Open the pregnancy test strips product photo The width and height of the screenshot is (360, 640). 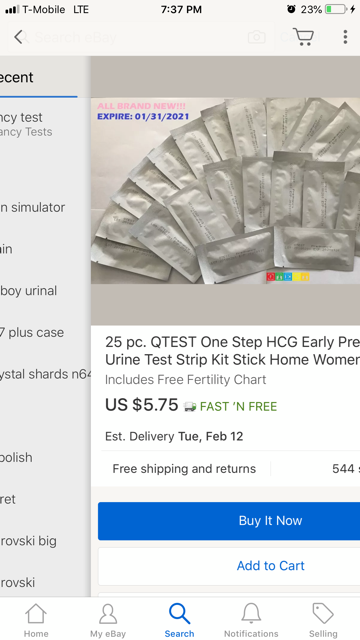225,190
